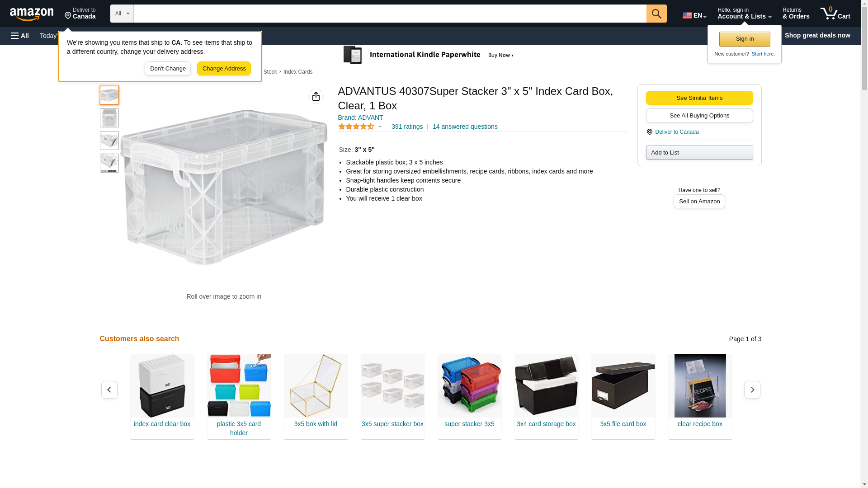
Task: Click the search magnifier Go button
Action: (x=656, y=14)
